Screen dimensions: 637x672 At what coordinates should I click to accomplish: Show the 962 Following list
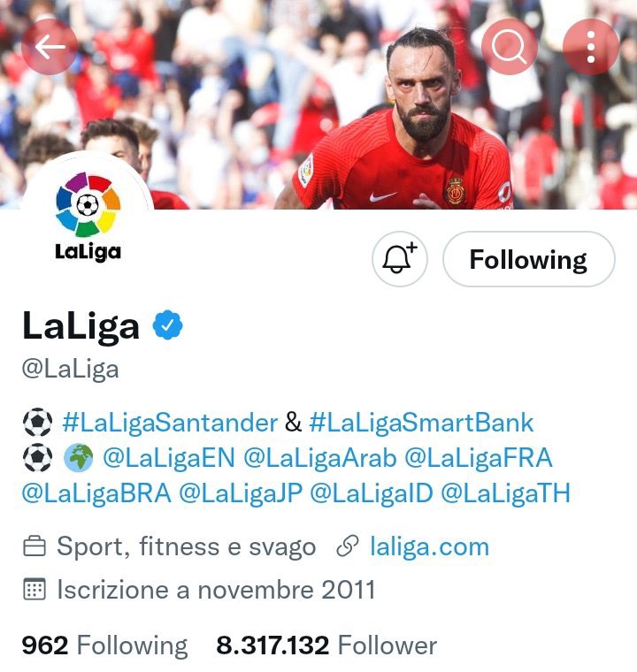coord(104,645)
